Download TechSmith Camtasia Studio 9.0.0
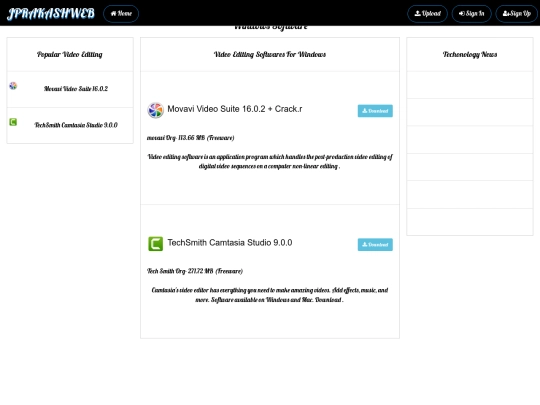The image size is (540, 405). click(x=375, y=245)
